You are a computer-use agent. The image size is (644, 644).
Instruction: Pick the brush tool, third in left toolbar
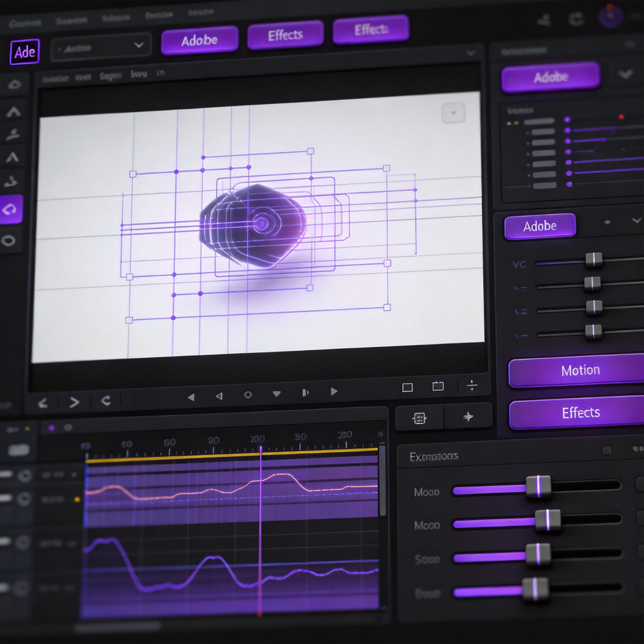point(13,134)
